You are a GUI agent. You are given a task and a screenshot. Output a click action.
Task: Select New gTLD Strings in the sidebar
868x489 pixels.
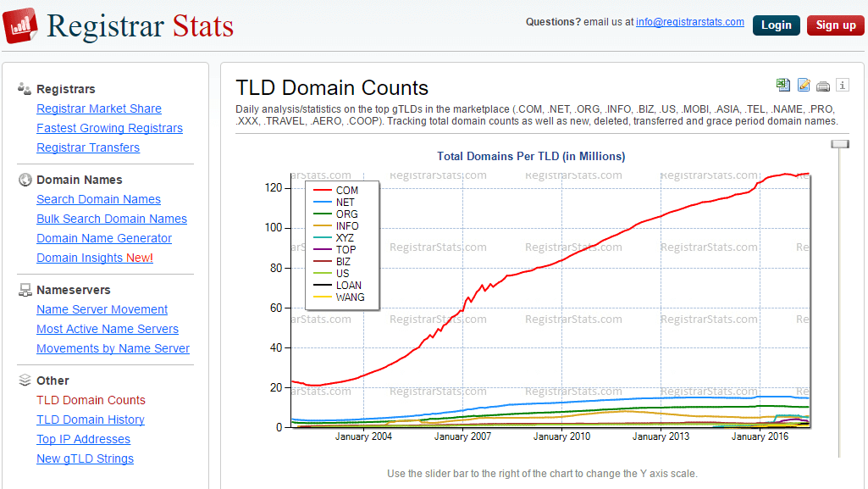(85, 458)
